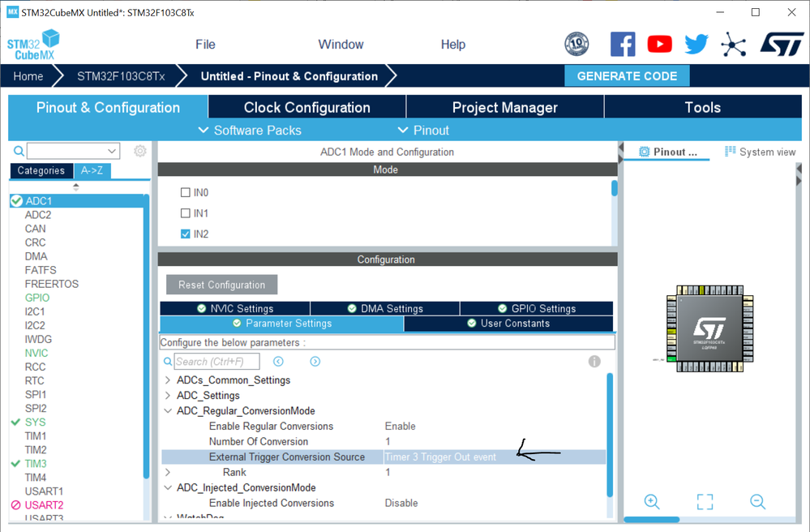The height and width of the screenshot is (532, 810).
Task: Open the Help menu
Action: (x=453, y=45)
